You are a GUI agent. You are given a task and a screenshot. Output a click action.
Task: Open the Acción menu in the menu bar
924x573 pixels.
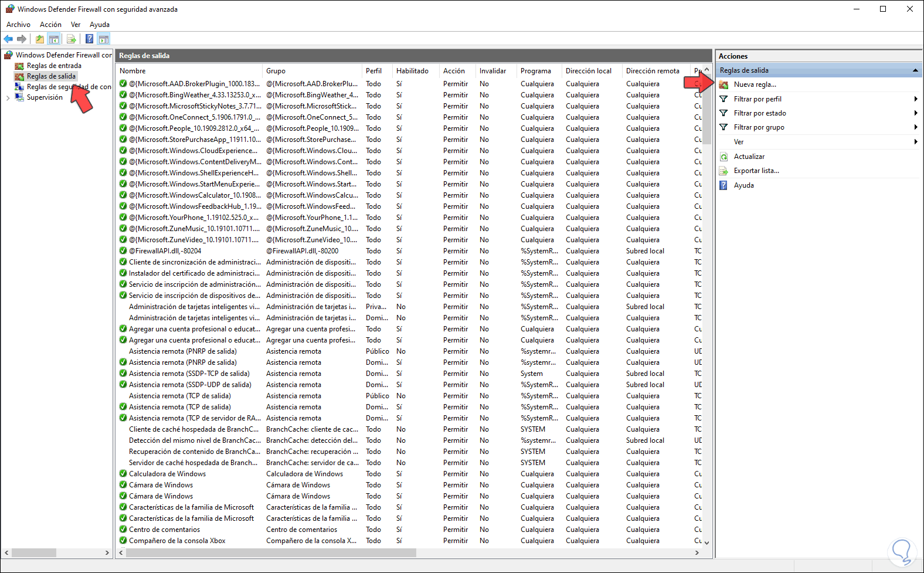pyautogui.click(x=50, y=25)
